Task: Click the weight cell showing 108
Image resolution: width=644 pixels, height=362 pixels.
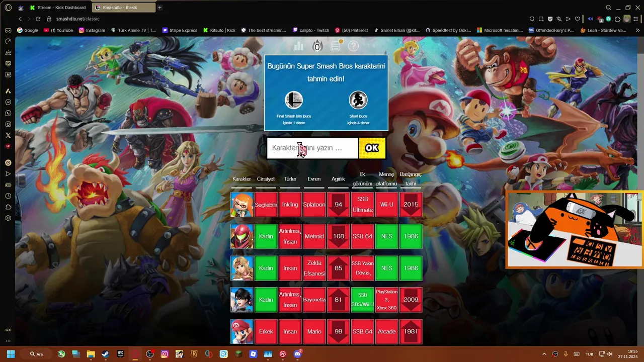Action: coord(338,236)
